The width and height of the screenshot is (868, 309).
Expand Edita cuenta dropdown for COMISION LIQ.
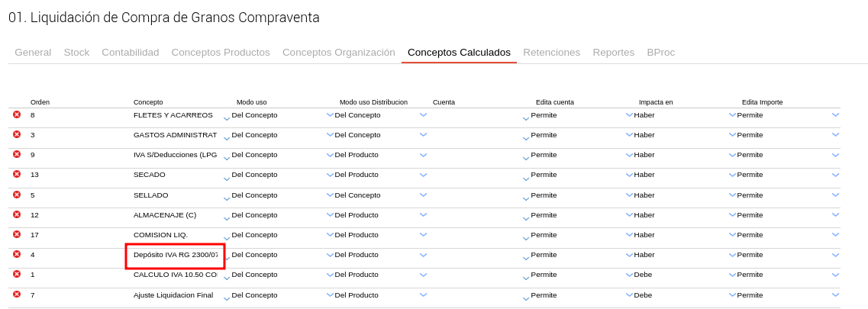point(629,235)
